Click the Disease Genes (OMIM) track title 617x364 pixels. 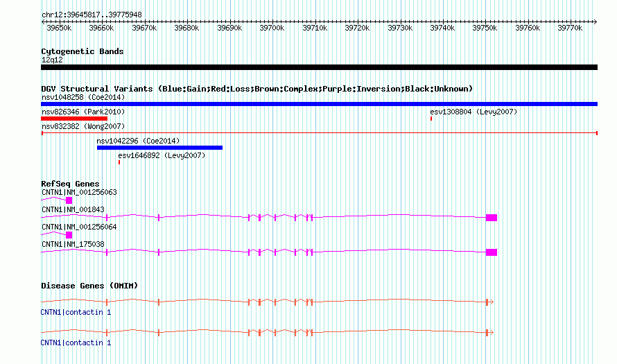tap(89, 286)
